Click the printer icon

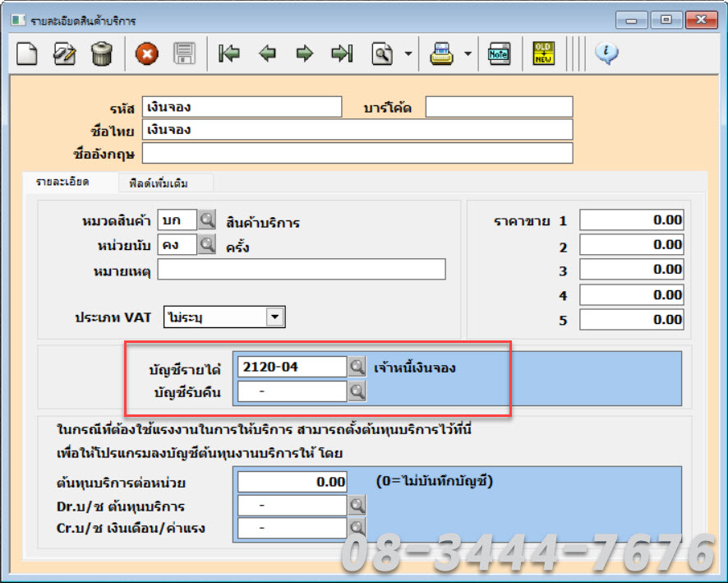coord(441,53)
